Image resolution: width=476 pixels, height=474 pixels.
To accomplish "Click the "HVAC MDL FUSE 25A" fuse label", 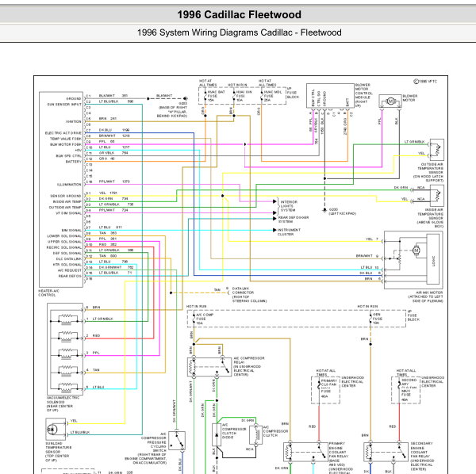I will click(x=273, y=96).
